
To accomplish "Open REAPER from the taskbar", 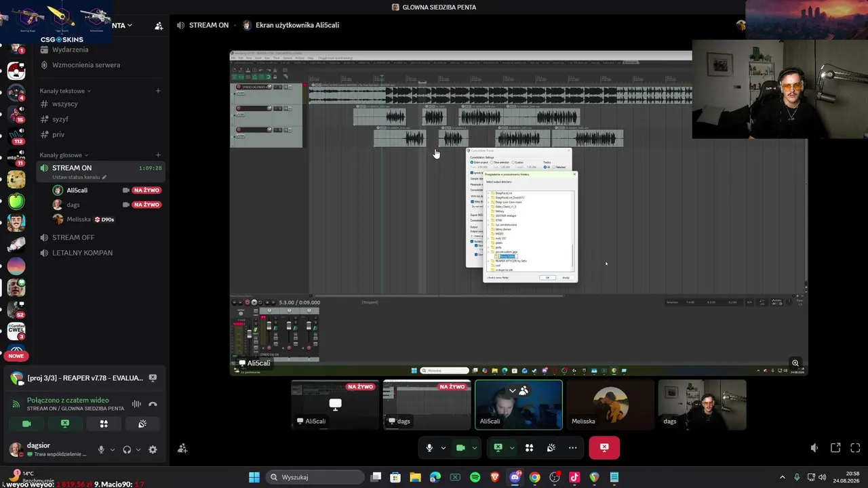I will (595, 477).
